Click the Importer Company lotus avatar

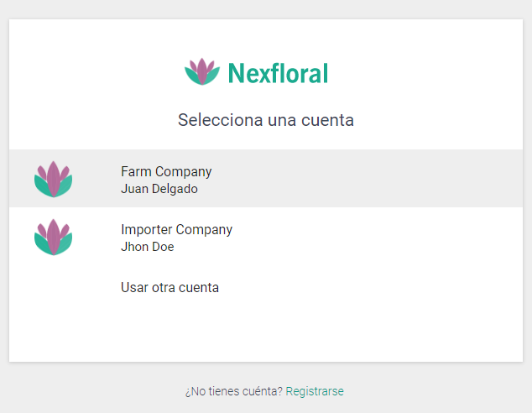pyautogui.click(x=53, y=238)
